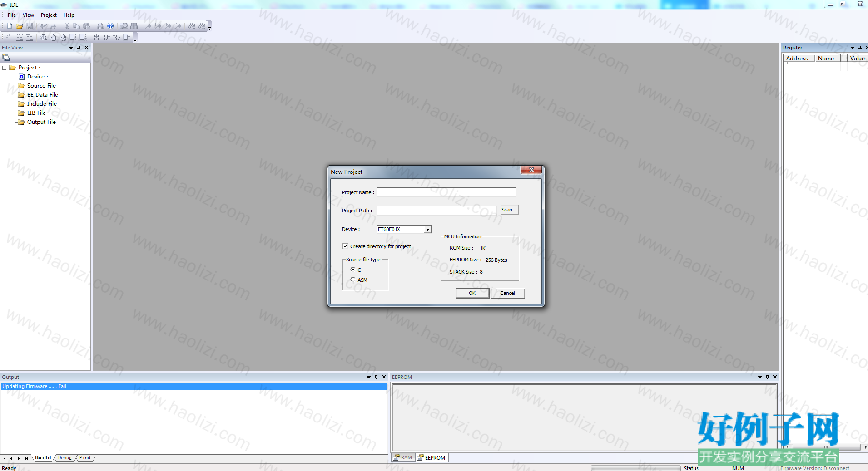Click the New file toolbar icon
868x471 pixels.
[10, 26]
